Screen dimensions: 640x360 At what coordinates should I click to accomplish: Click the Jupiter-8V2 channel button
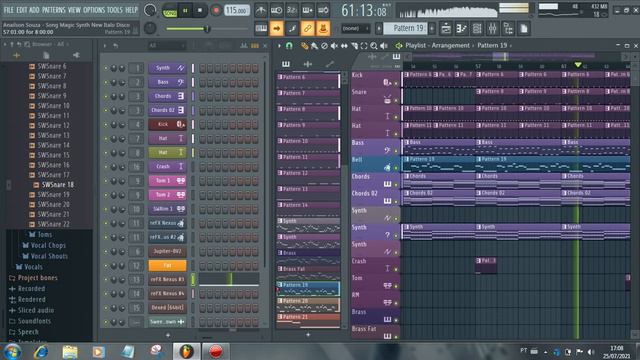click(x=167, y=251)
